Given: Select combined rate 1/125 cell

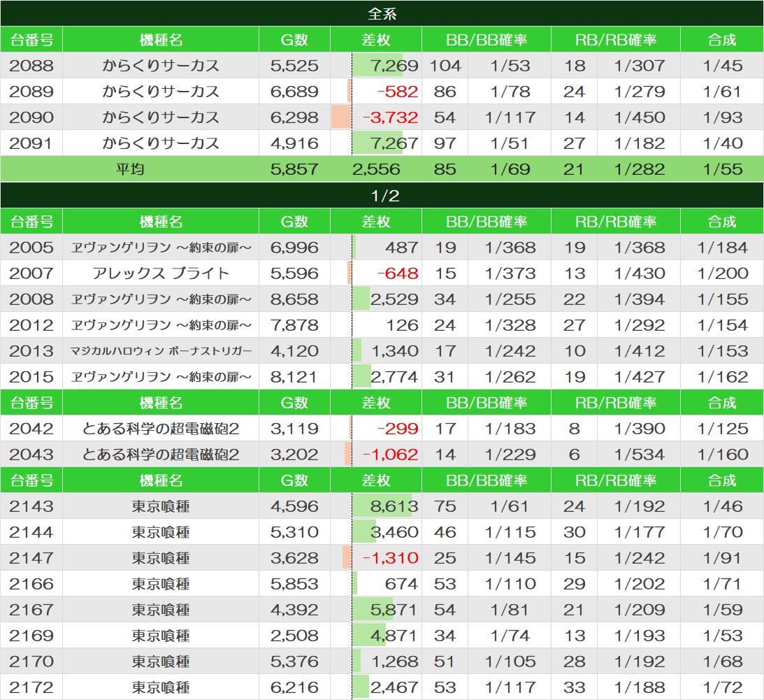Looking at the screenshot, I should coord(722,428).
